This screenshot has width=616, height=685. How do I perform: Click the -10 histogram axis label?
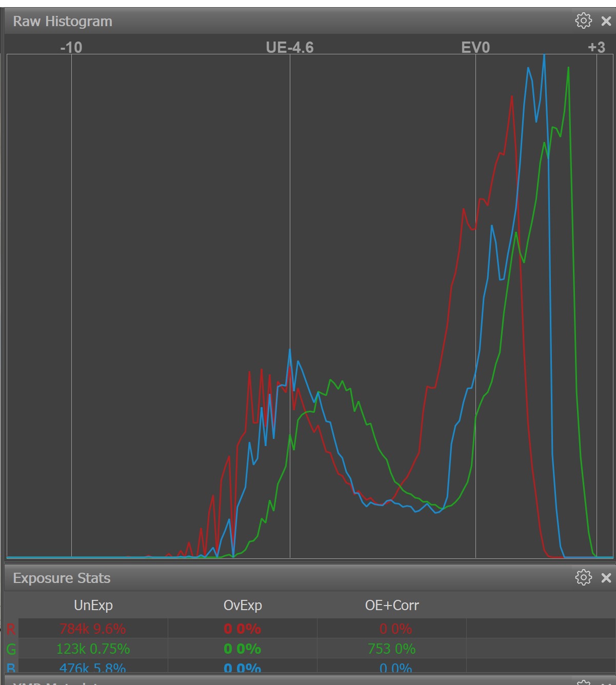point(71,48)
